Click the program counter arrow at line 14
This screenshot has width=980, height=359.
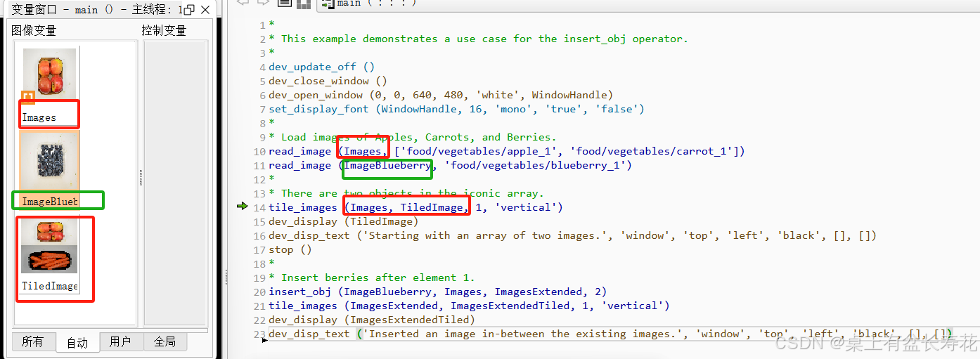pyautogui.click(x=243, y=207)
